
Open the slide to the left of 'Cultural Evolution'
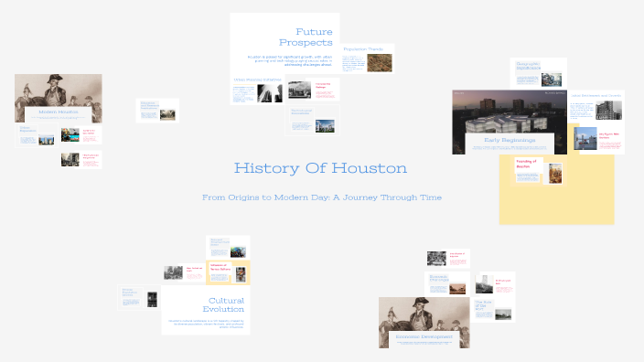coord(139,298)
